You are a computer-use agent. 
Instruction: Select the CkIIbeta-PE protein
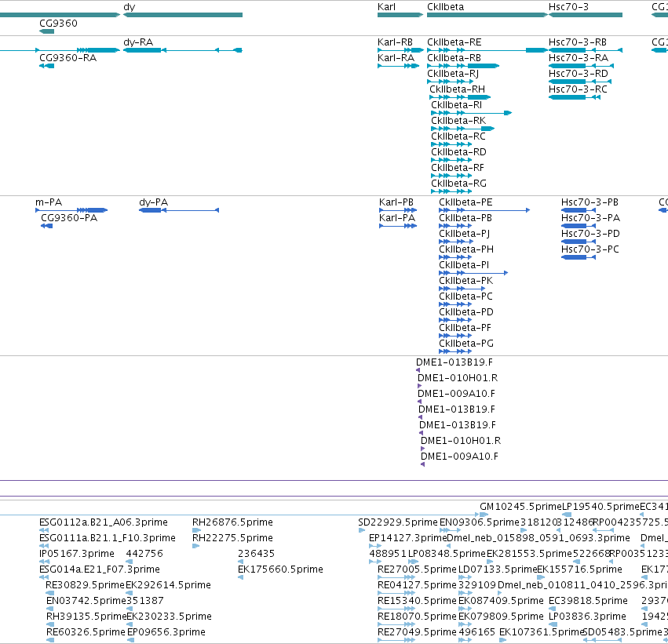[x=465, y=202]
